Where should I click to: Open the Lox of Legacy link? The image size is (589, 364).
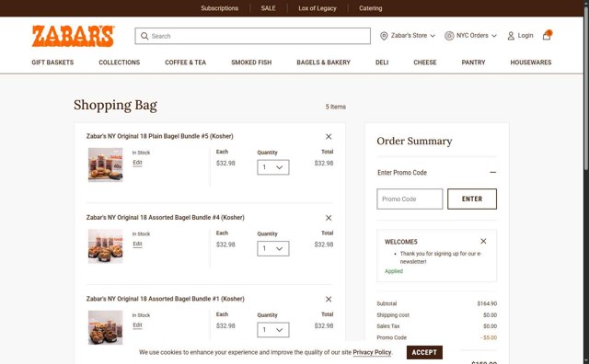point(318,8)
